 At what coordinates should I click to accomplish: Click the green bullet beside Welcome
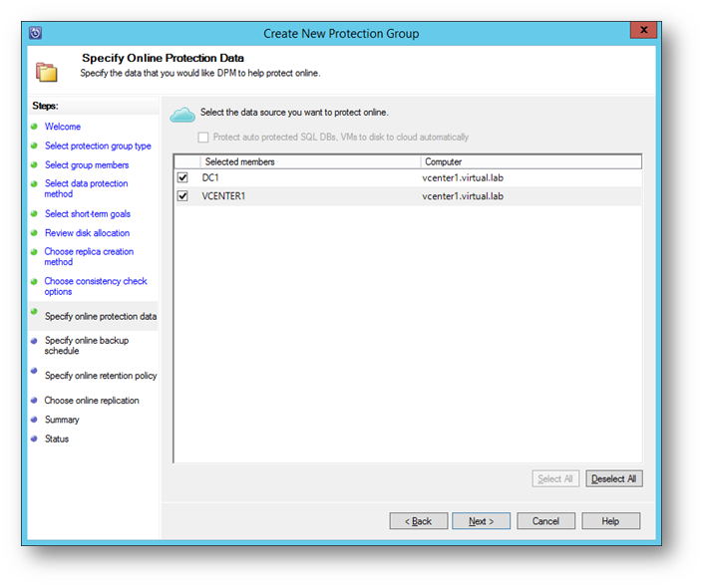tap(34, 127)
